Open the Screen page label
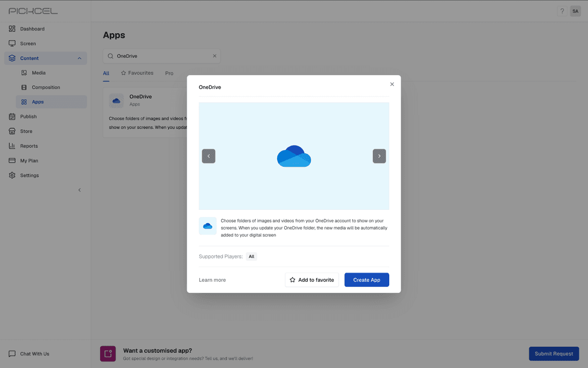The image size is (588, 368). click(x=28, y=44)
